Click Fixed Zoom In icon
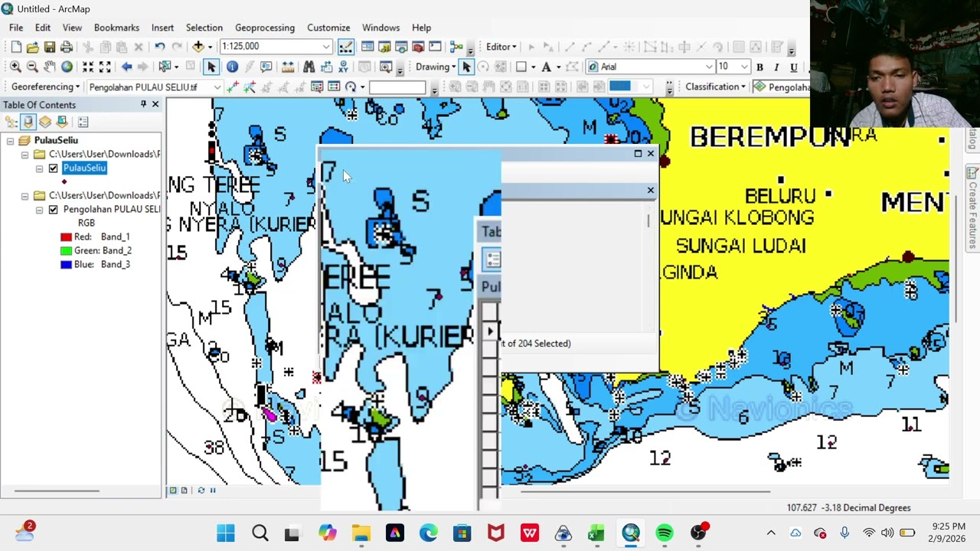This screenshot has height=551, width=980. click(88, 67)
